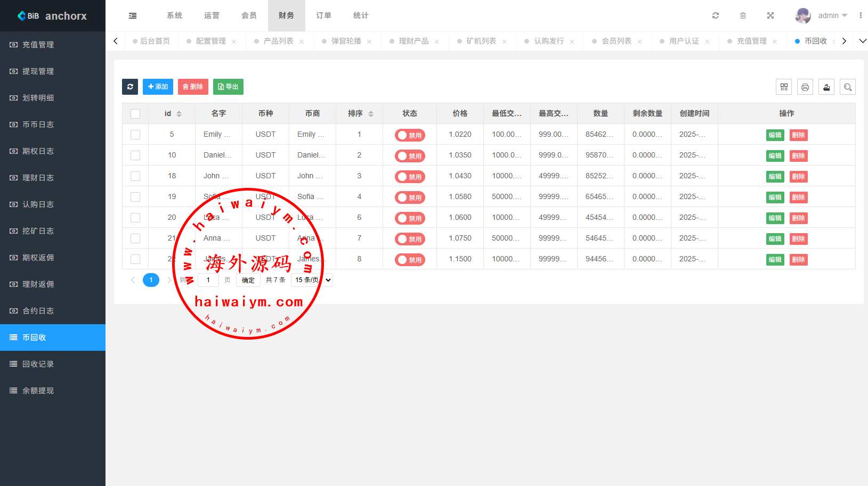Image resolution: width=868 pixels, height=486 pixels.
Task: Click the print table icon
Action: pos(805,87)
